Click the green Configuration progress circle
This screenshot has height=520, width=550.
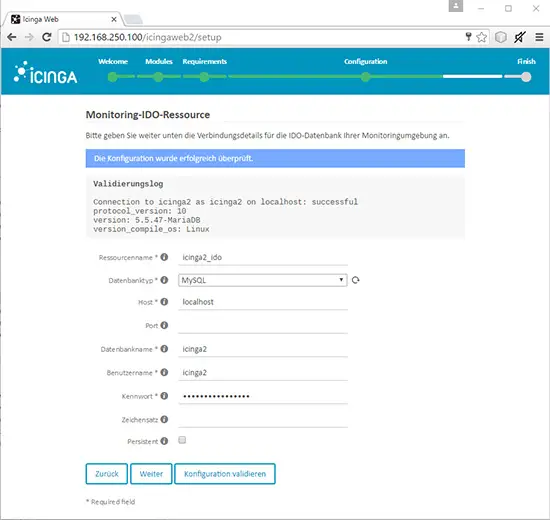coord(365,77)
